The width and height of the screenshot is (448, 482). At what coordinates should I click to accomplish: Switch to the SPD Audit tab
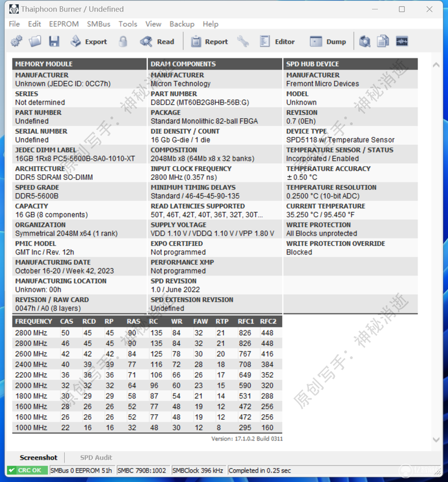click(96, 457)
